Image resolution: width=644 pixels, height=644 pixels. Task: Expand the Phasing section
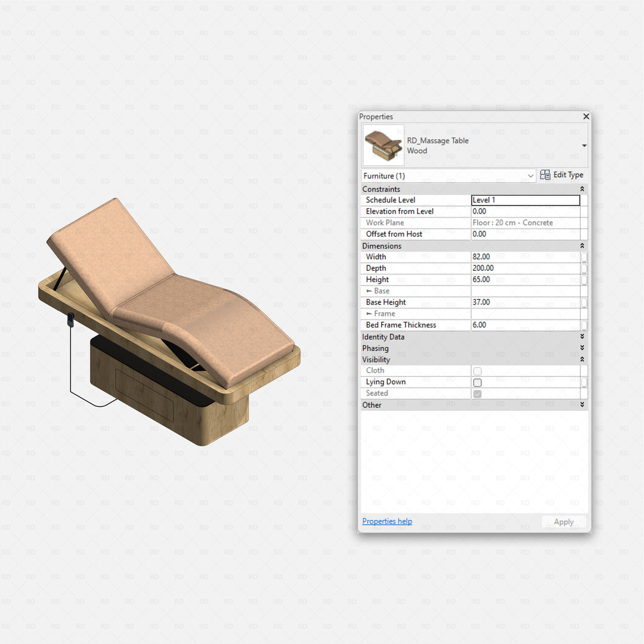coord(582,348)
